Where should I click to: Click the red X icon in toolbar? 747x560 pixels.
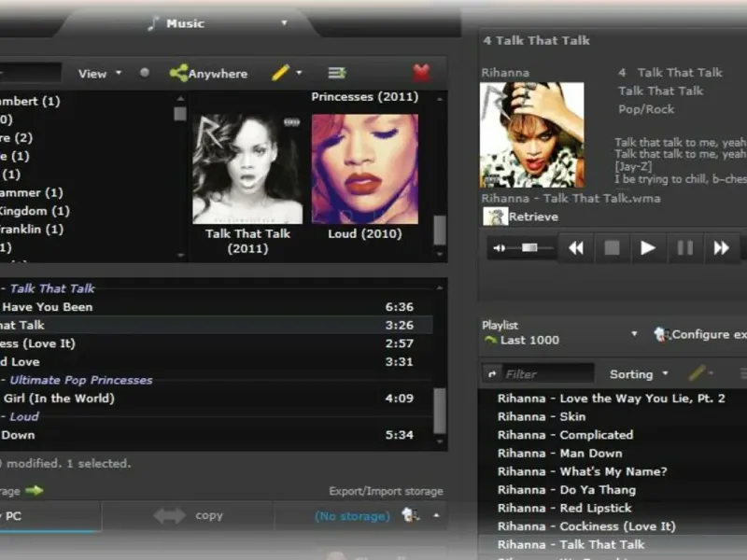point(422,73)
